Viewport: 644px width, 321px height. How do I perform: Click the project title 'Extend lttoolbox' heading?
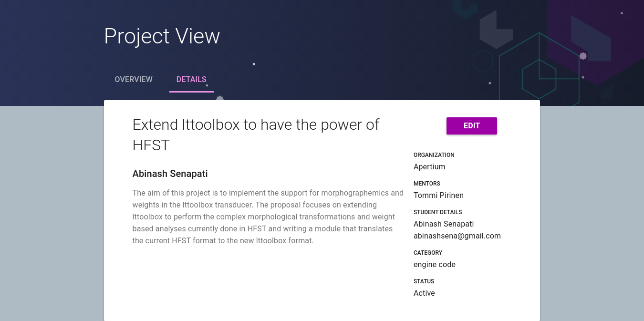pos(256,135)
